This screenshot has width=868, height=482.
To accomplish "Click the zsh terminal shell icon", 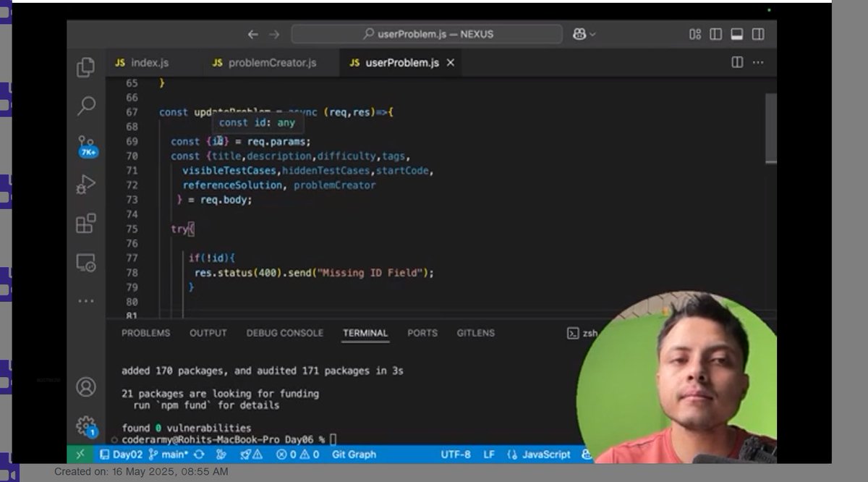I will [x=572, y=333].
